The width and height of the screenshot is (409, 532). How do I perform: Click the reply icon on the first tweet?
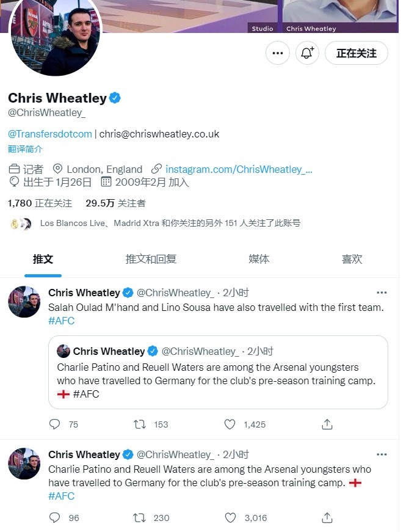click(54, 424)
